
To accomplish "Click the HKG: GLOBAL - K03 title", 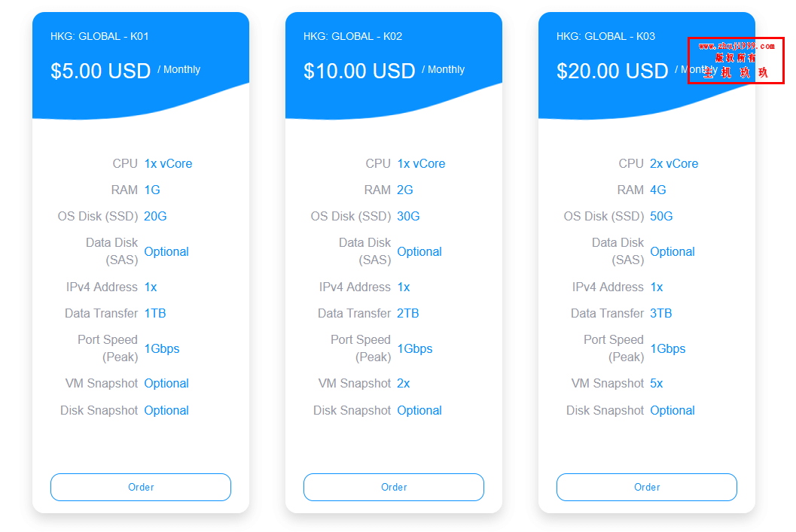I will pyautogui.click(x=605, y=37).
